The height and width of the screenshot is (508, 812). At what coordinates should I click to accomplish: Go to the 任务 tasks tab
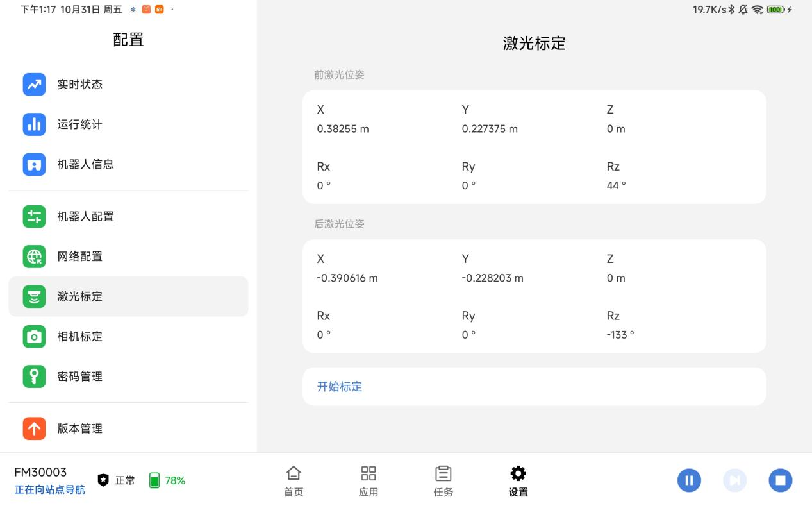click(443, 481)
